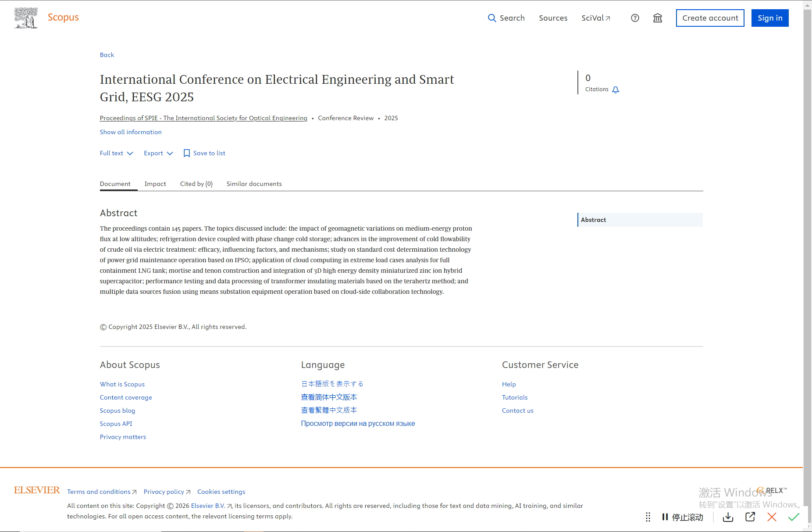Expand Show all information
812x532 pixels.
pyautogui.click(x=131, y=132)
